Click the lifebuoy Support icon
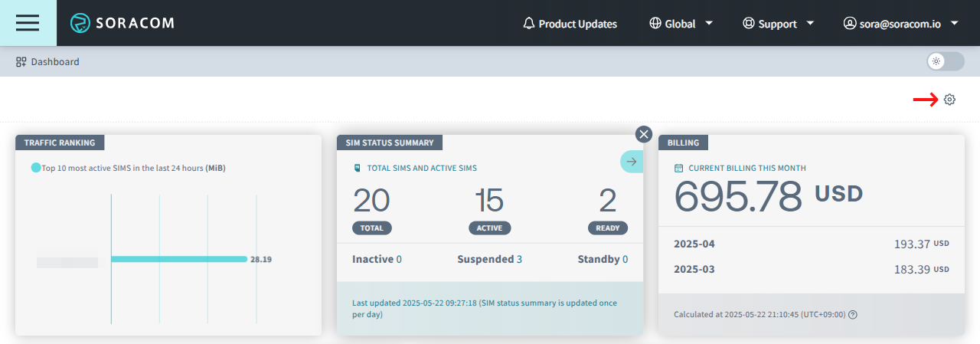The image size is (980, 344). pos(748,24)
